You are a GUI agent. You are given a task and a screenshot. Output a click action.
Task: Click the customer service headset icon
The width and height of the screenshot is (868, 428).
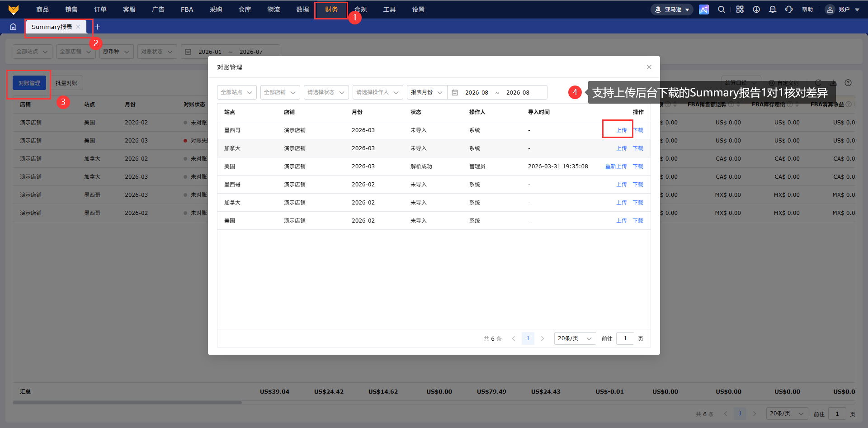click(789, 10)
